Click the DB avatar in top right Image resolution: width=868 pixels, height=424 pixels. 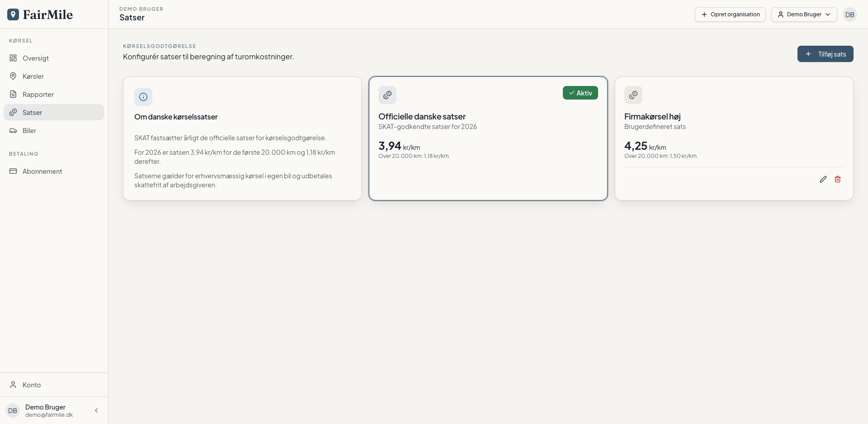coord(850,14)
